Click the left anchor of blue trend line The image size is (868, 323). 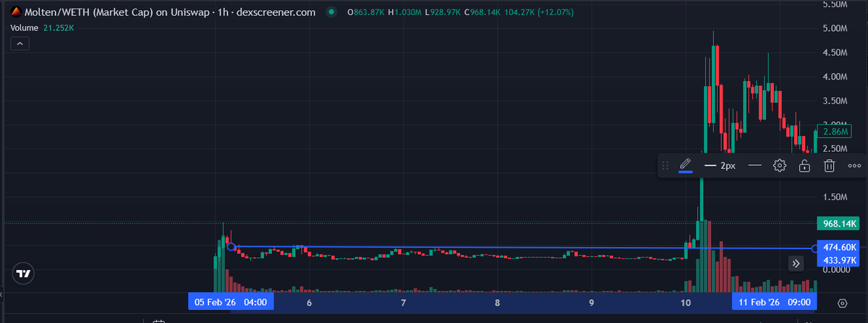(231, 247)
